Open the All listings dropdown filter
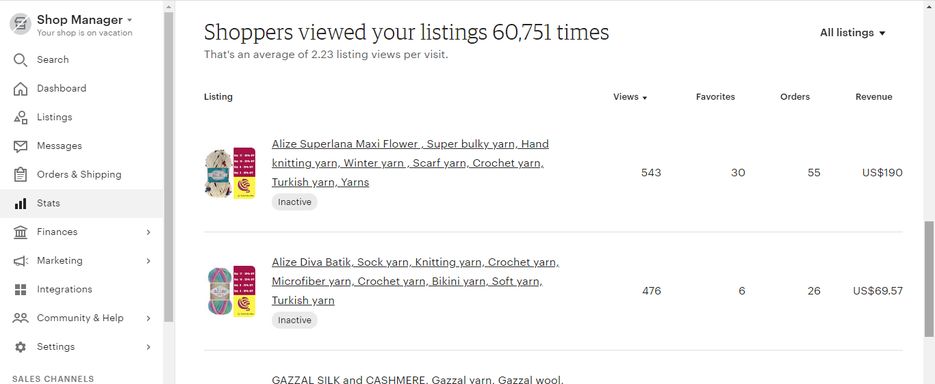This screenshot has height=384, width=935. click(852, 33)
